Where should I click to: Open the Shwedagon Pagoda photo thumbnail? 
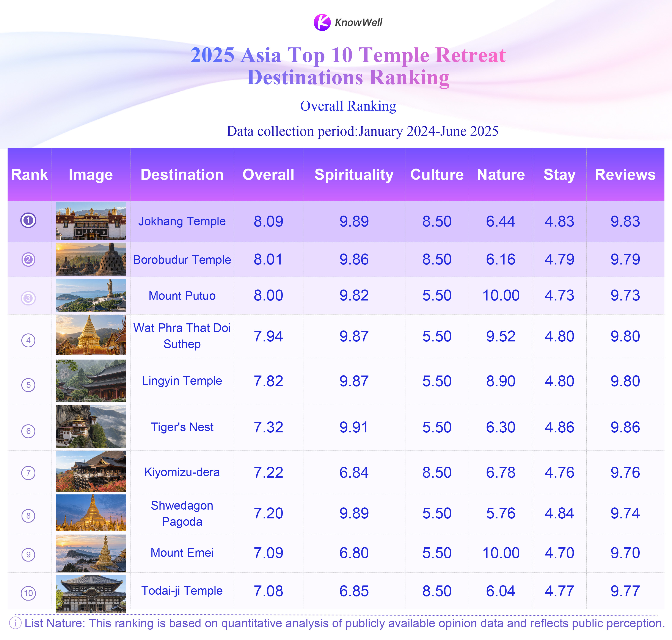click(x=91, y=513)
